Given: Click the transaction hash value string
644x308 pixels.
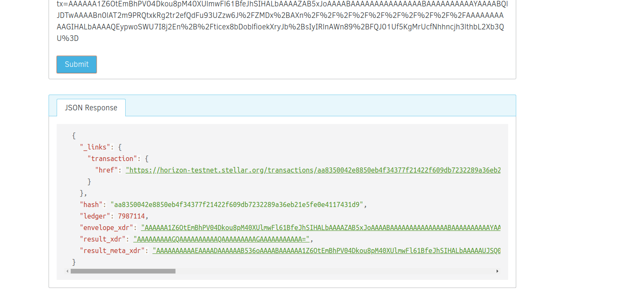Looking at the screenshot, I should (236, 204).
